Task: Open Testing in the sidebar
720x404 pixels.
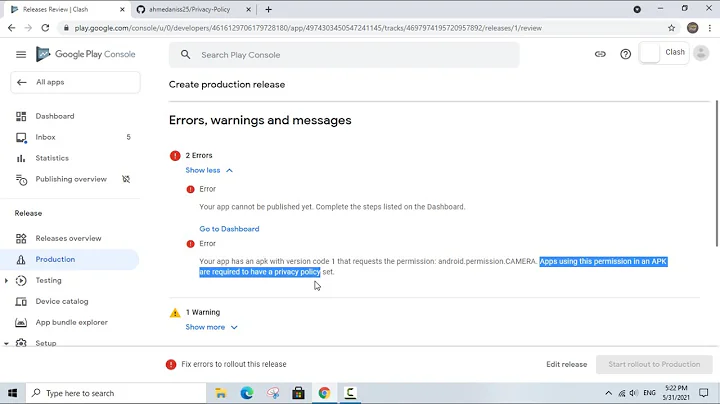Action: [48, 281]
